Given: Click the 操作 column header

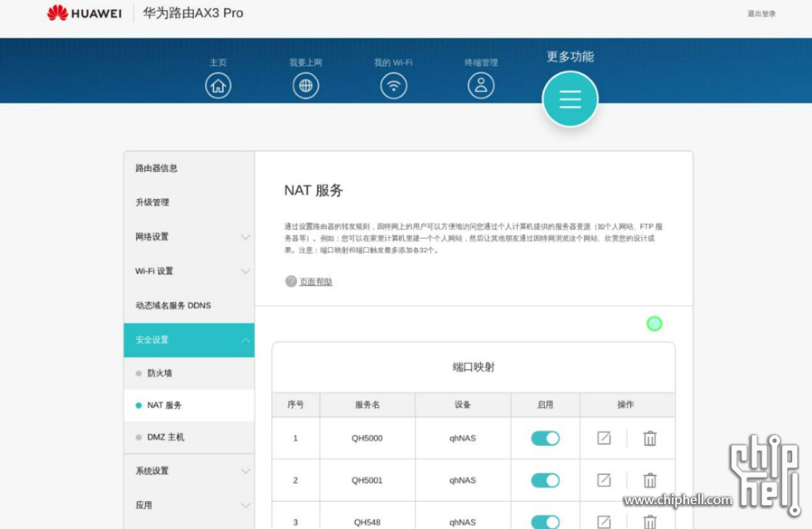Looking at the screenshot, I should coord(625,405).
